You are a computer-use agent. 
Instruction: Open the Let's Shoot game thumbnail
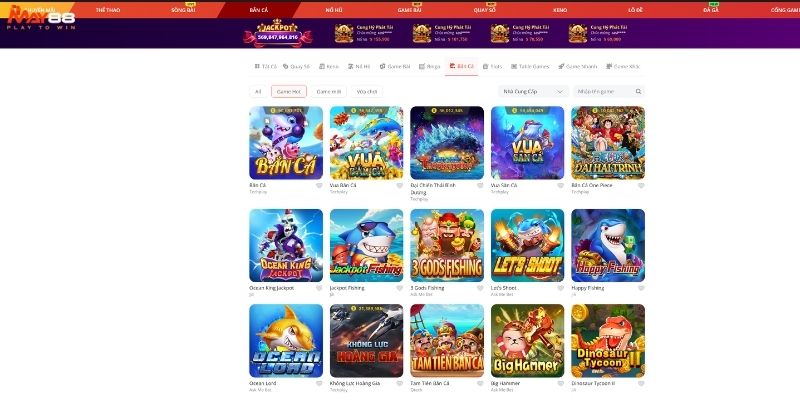click(x=528, y=245)
